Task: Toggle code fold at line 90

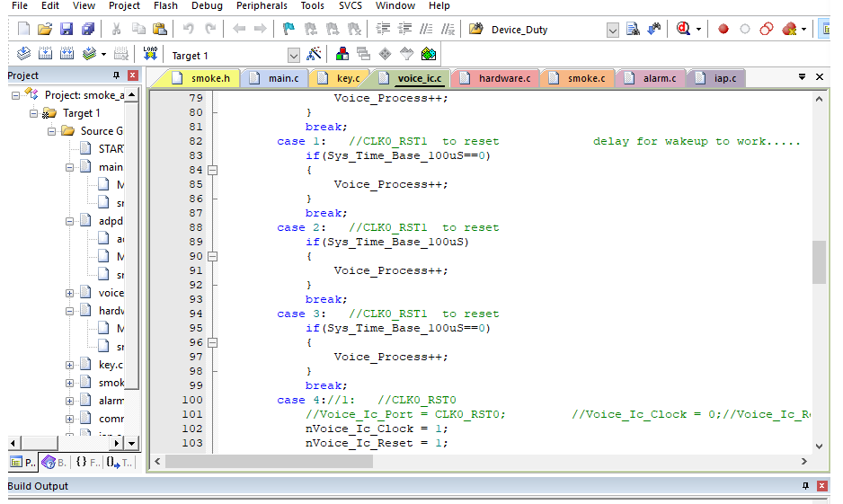Action: click(213, 256)
